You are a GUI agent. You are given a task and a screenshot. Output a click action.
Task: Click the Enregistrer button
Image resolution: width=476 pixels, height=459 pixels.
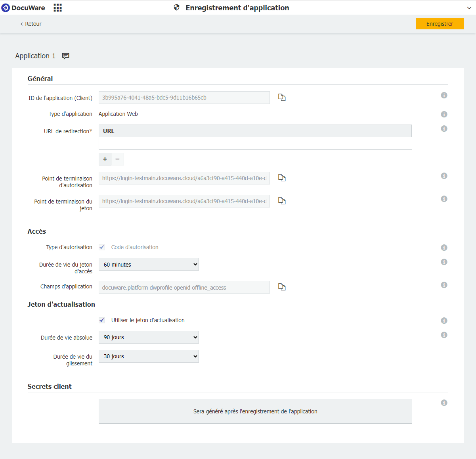click(440, 24)
